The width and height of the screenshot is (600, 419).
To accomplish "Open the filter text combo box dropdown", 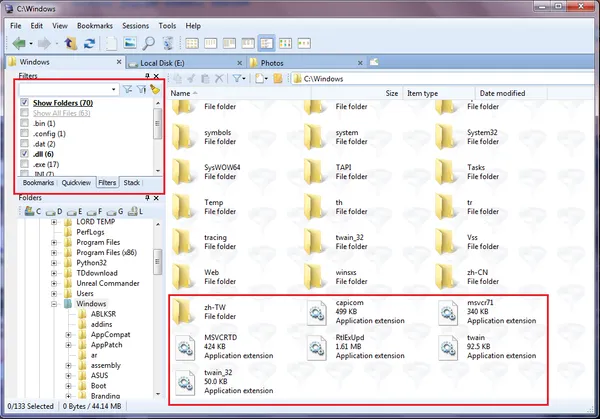I will point(114,90).
